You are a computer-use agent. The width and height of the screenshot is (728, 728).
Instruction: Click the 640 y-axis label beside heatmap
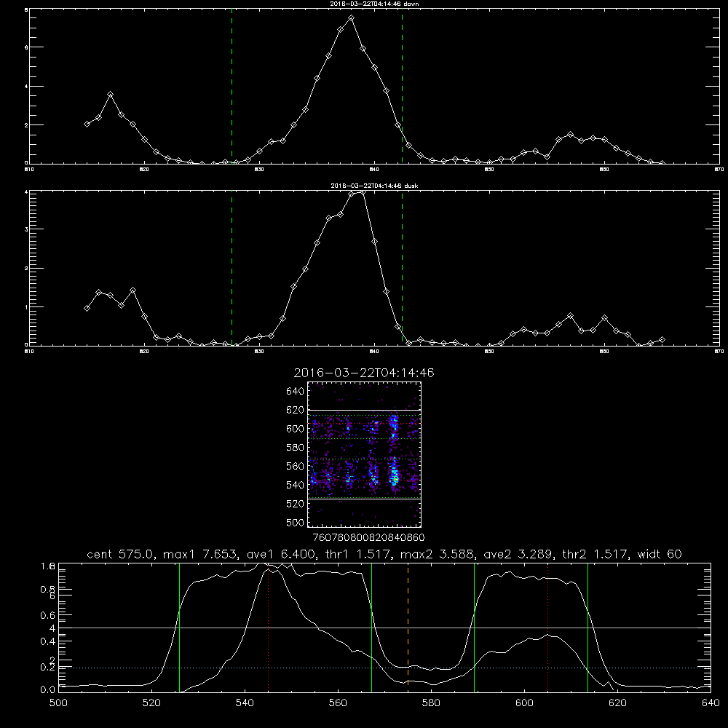pyautogui.click(x=296, y=391)
